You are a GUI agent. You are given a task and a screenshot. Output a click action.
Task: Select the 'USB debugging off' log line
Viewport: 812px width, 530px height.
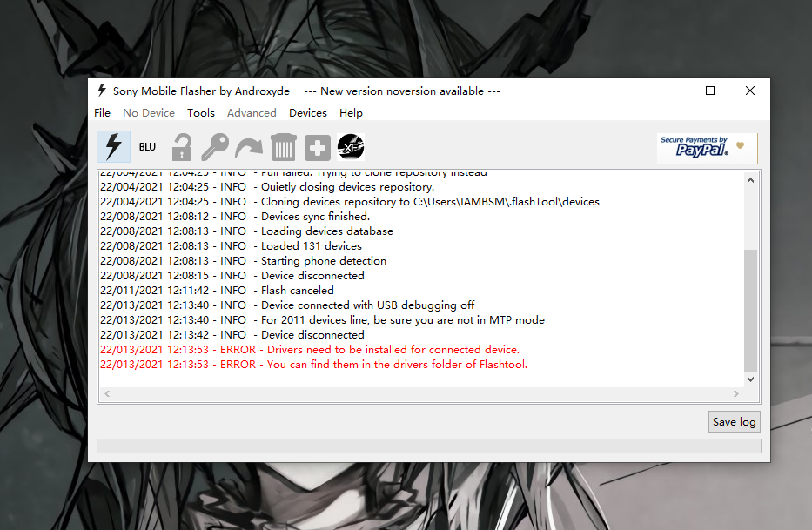[x=287, y=305]
